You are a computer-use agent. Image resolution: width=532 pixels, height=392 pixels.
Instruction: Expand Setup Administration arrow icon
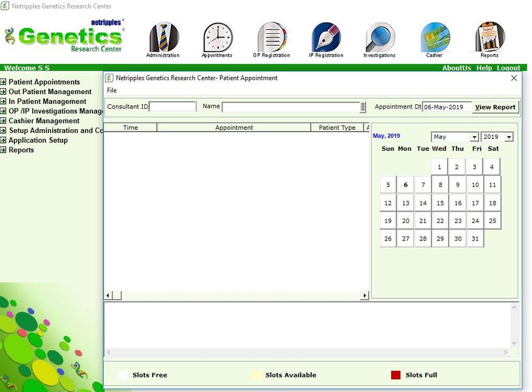[x=3, y=130]
